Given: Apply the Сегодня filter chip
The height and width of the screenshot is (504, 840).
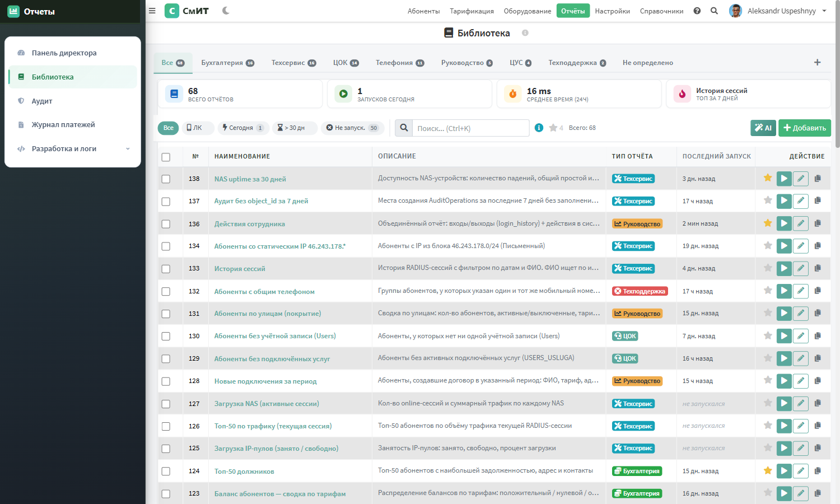Looking at the screenshot, I should pyautogui.click(x=243, y=128).
